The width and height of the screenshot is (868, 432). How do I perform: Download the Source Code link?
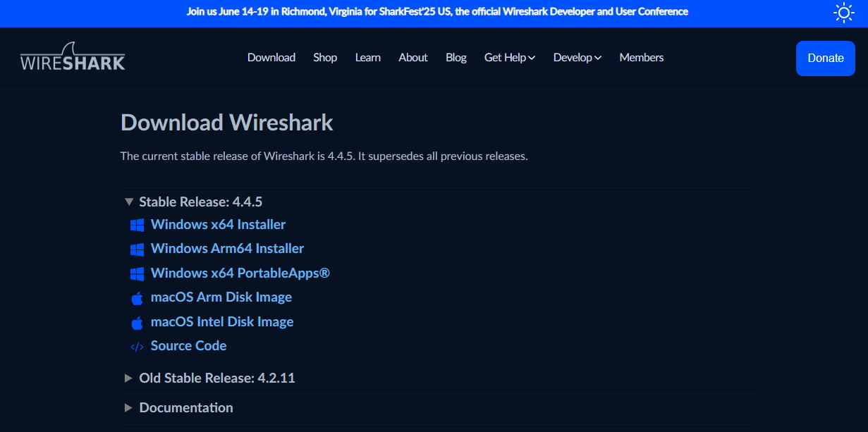[x=188, y=345]
